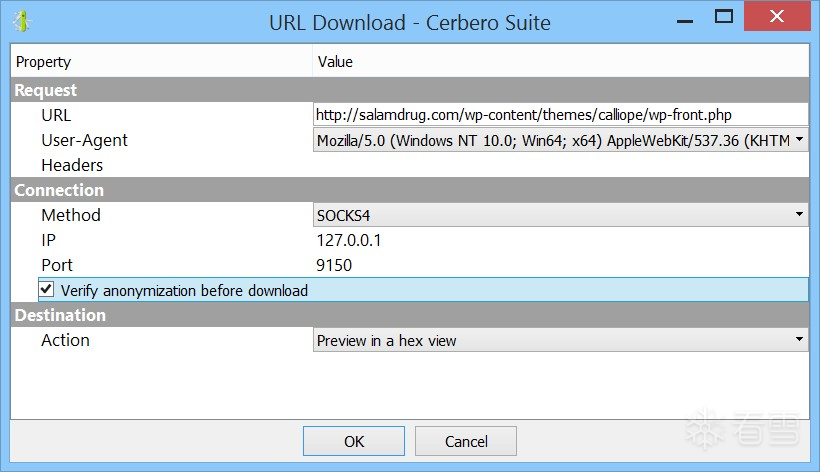The image size is (820, 472).
Task: Expand the connection Method dropdown
Action: (x=560, y=215)
